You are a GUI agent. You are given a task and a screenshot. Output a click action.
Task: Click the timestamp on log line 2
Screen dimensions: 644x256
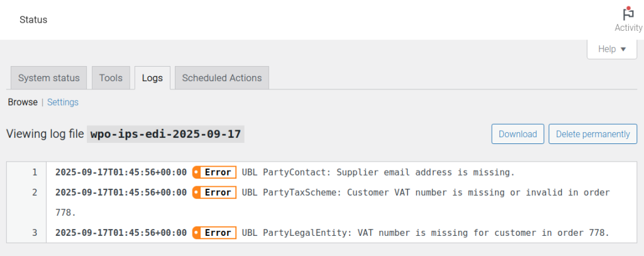point(121,192)
